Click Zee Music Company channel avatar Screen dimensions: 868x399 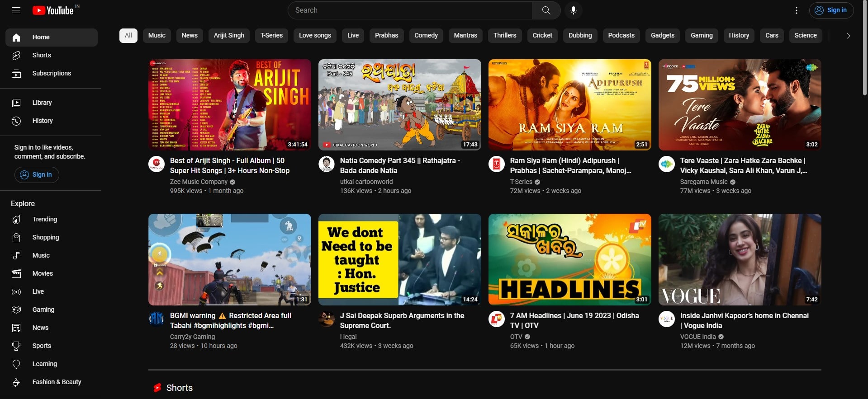(x=157, y=164)
